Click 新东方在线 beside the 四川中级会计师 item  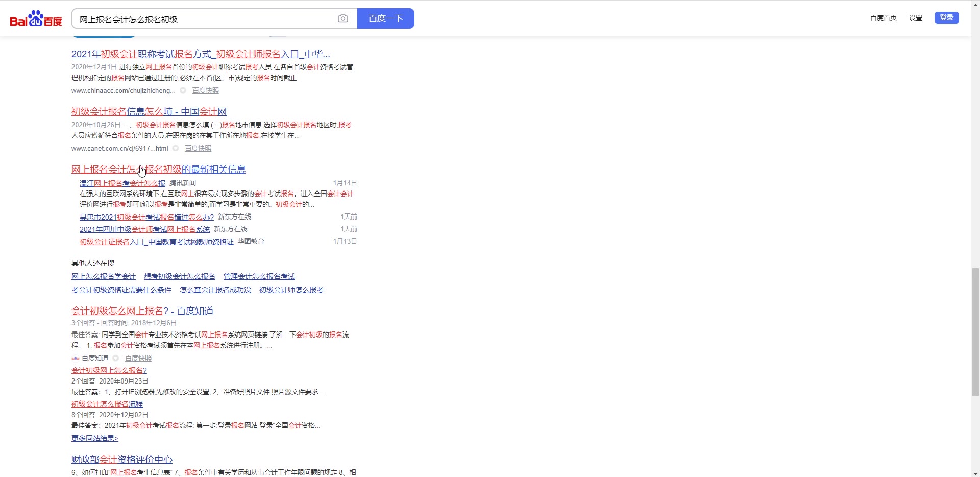pyautogui.click(x=231, y=229)
